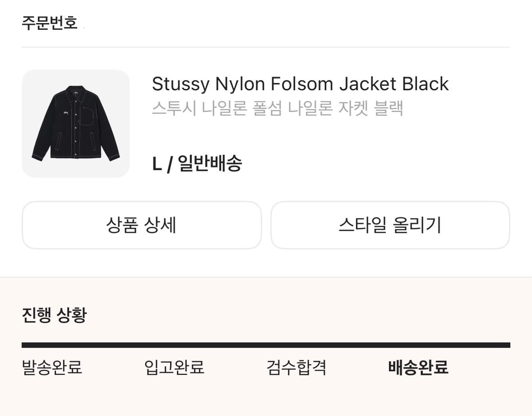
Task: Click the Korean subtitle 스투시 나일론 폴섬 text
Action: click(x=278, y=108)
